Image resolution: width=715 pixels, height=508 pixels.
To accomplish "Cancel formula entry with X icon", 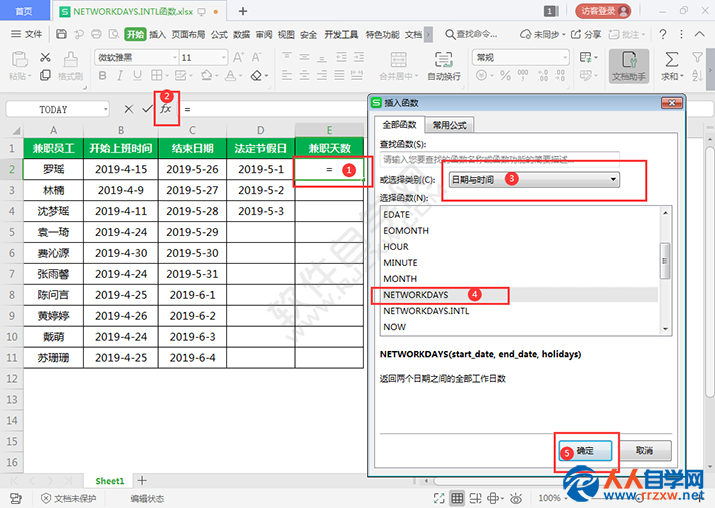I will tap(129, 109).
